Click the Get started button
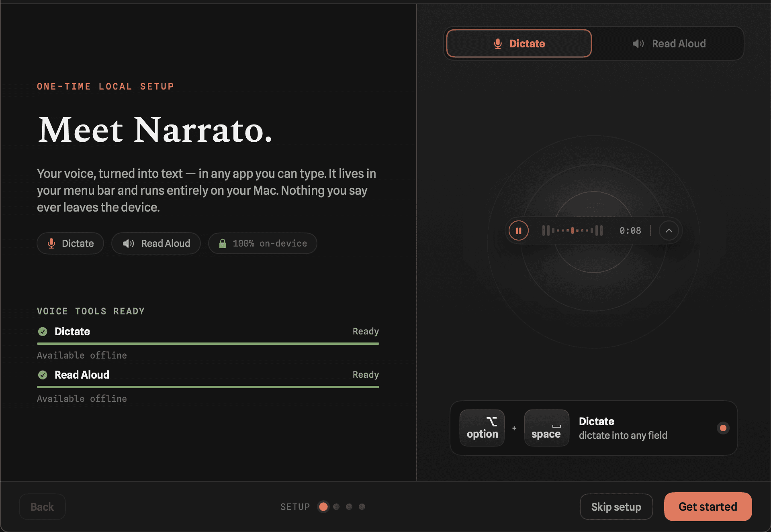Screen dimensions: 771x532 pos(708,507)
